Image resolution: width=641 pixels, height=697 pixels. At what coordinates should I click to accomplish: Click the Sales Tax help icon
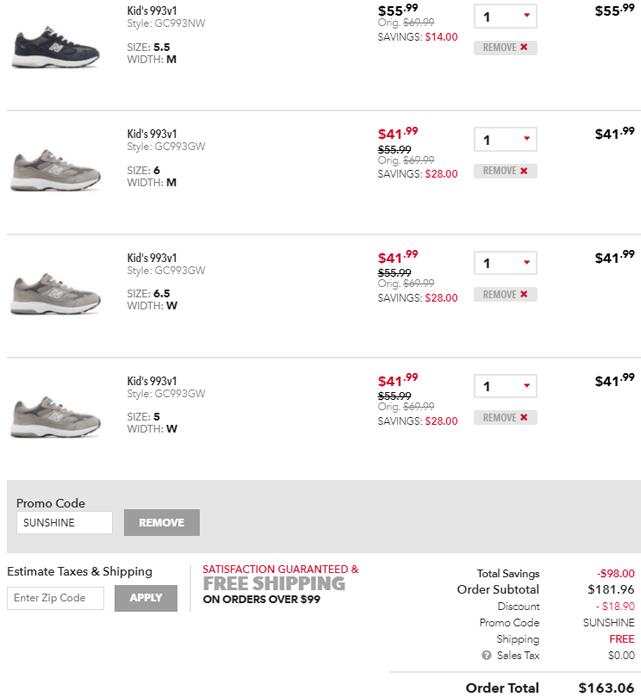(487, 656)
